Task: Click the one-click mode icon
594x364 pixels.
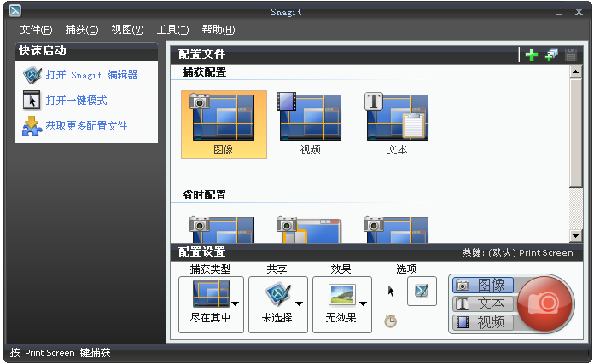Action: click(32, 101)
